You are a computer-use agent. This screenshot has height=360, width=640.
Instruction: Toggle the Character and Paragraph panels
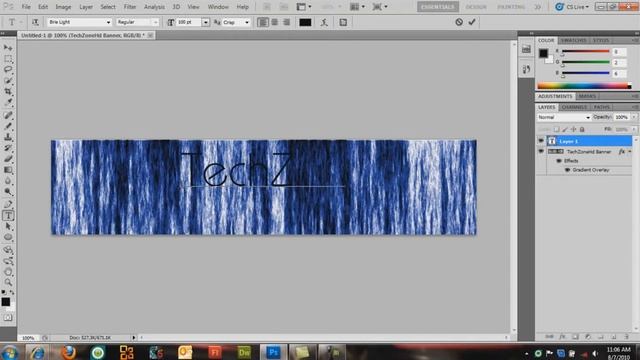[x=343, y=22]
